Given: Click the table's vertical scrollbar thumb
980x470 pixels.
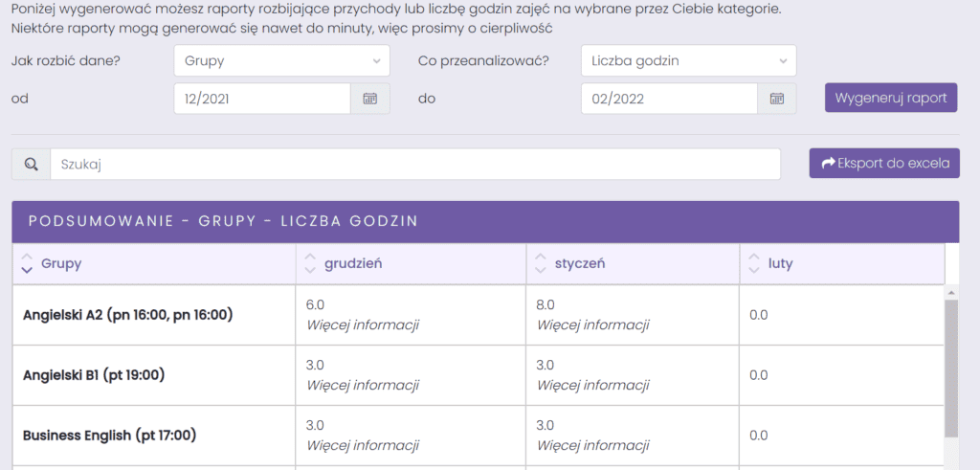Looking at the screenshot, I should (x=951, y=369).
